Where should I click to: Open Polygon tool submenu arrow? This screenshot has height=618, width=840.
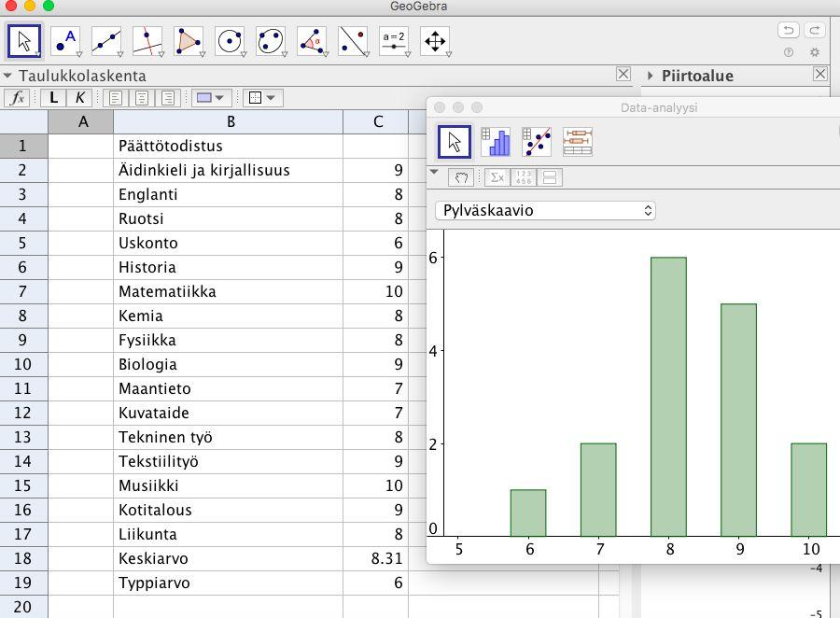(202, 54)
